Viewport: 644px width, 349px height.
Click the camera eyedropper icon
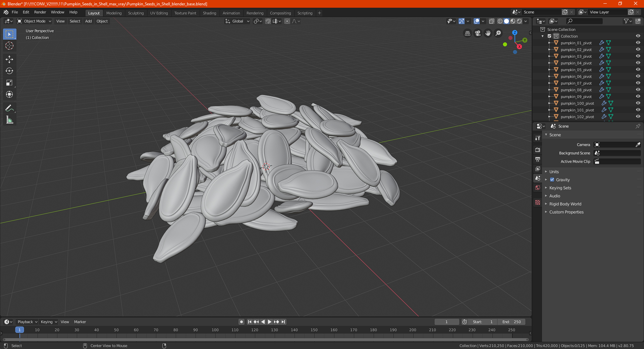point(638,145)
